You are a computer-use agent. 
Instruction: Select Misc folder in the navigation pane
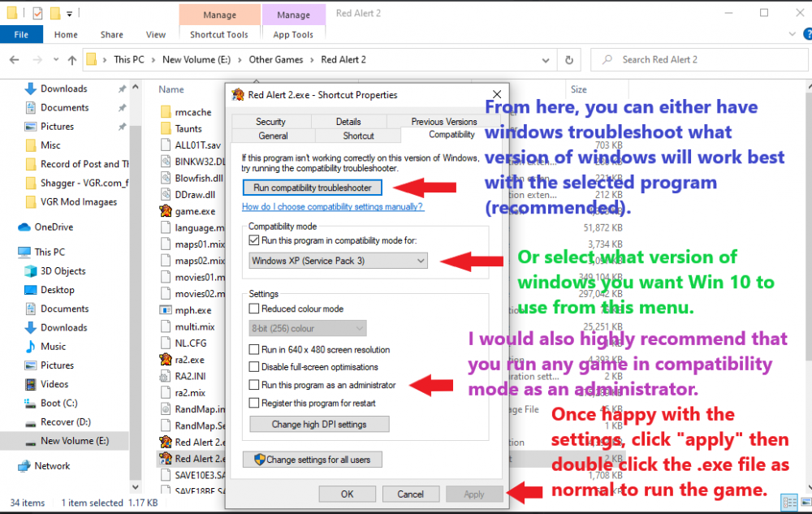click(x=50, y=145)
